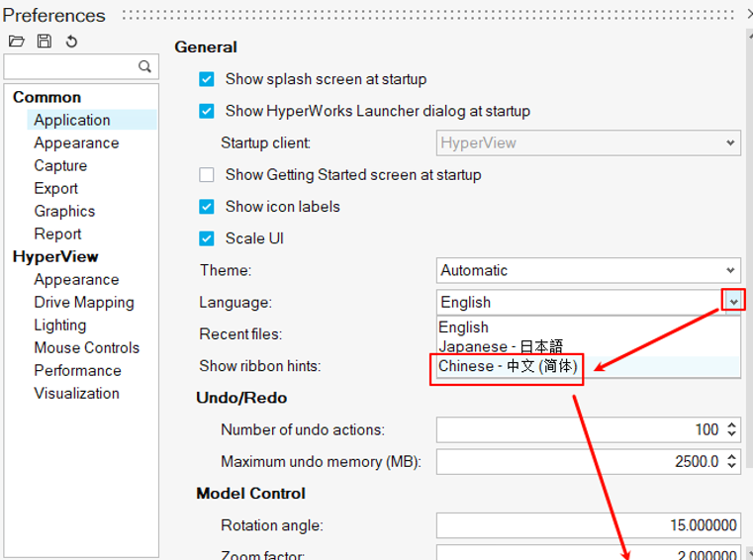
Task: Enable Show Getting Started screen at startup
Action: pos(207,175)
